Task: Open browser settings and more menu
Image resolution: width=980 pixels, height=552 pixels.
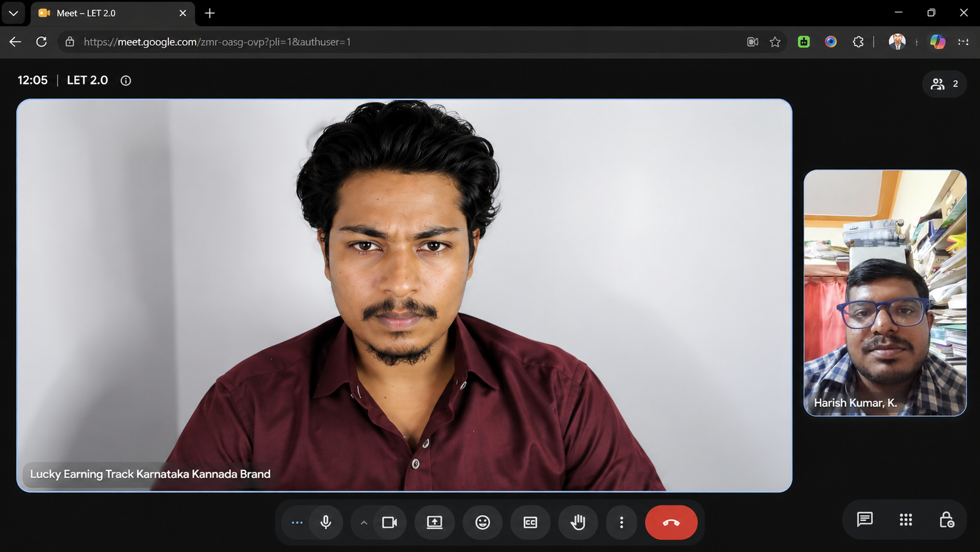Action: [x=963, y=42]
